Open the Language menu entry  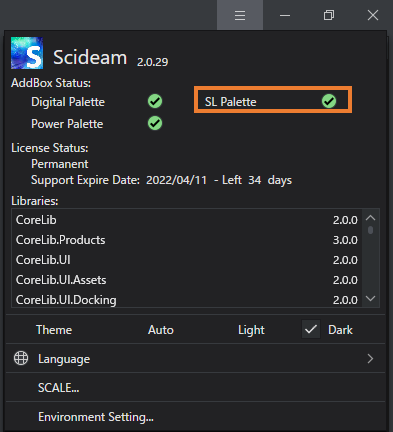(x=195, y=359)
